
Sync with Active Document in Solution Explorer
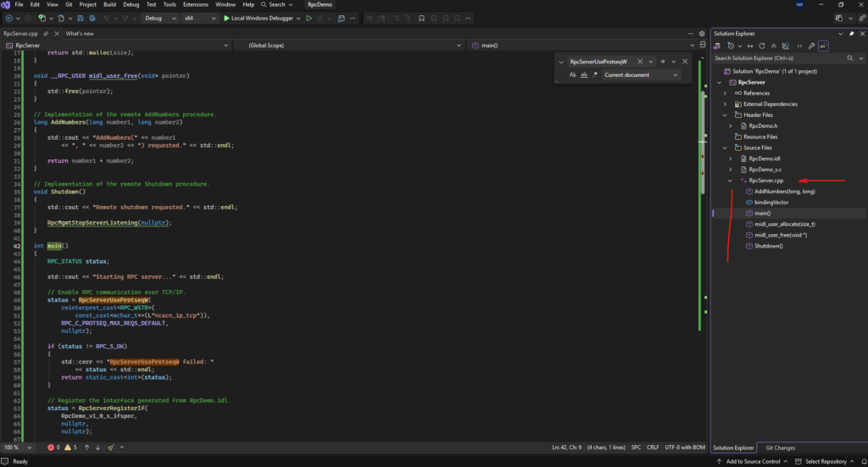coord(750,46)
